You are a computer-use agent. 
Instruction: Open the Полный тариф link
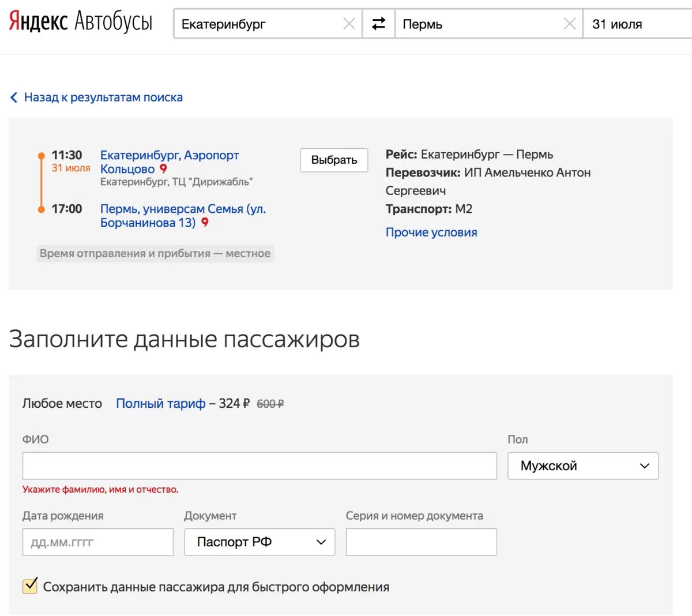(161, 404)
